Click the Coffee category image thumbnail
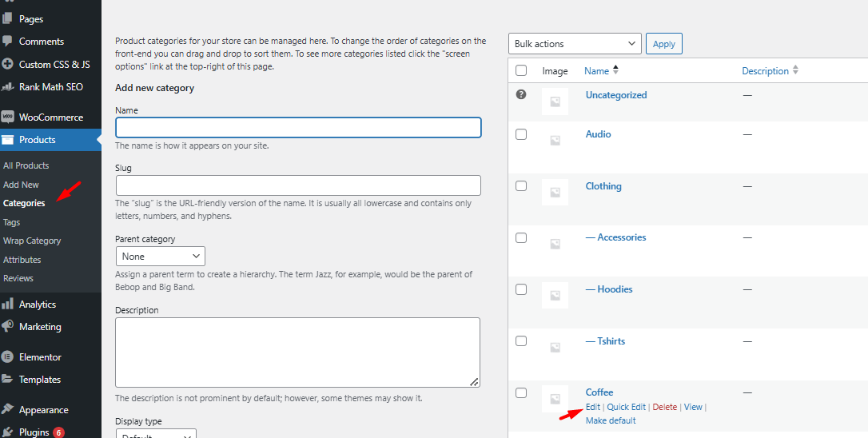The image size is (868, 438). pos(555,399)
